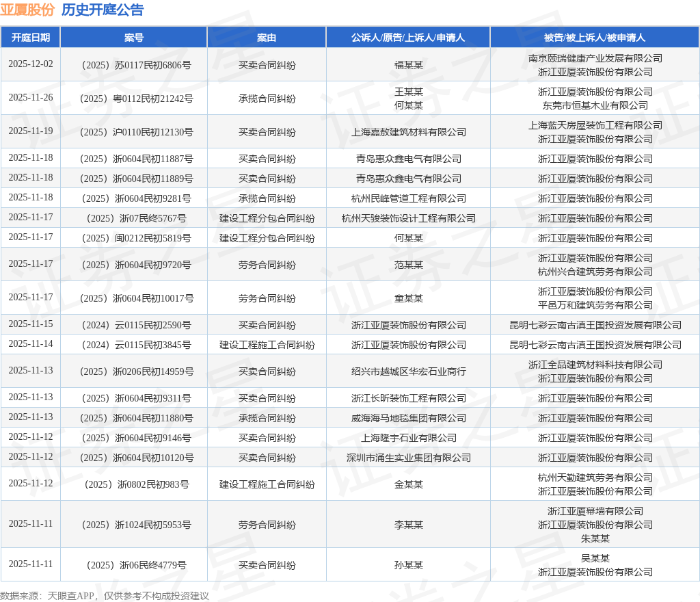The image size is (700, 602).
Task: Select case number (2025)浙07民终5767号
Action: [136, 218]
